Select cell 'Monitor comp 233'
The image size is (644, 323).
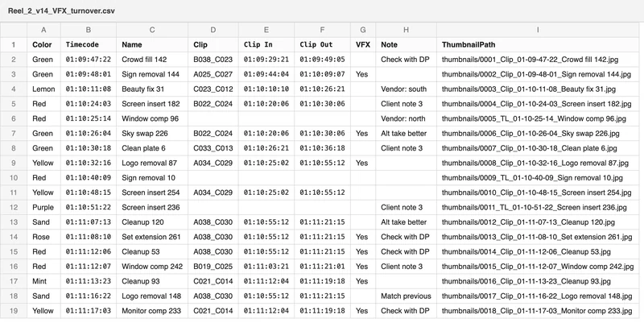pos(152,311)
